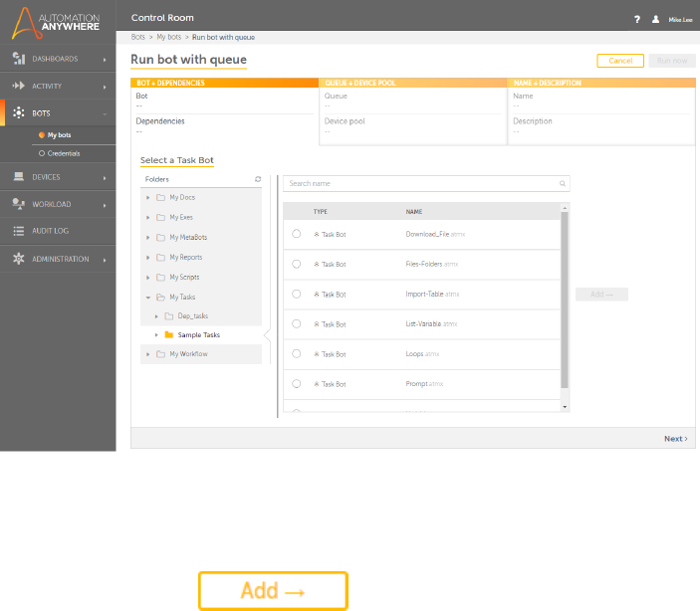Select the Loops.atmx radio button
This screenshot has height=611, width=700.
pyautogui.click(x=297, y=353)
